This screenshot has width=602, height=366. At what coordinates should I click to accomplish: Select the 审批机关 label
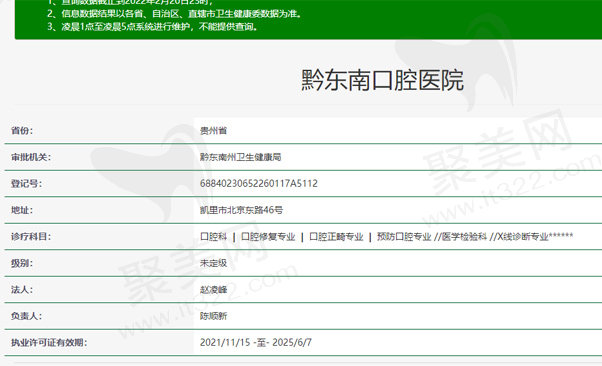tap(31, 157)
